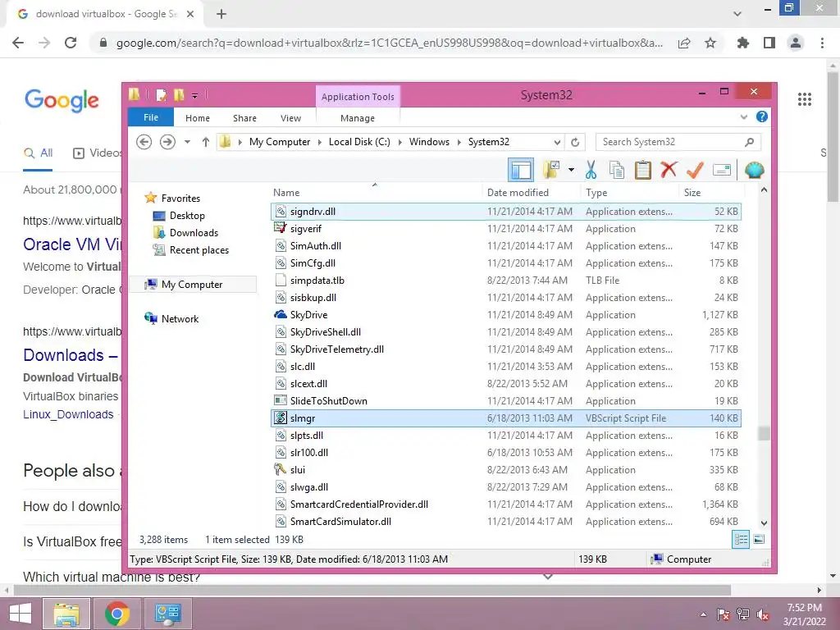Expand the ribbon with the chevron

[x=744, y=116]
